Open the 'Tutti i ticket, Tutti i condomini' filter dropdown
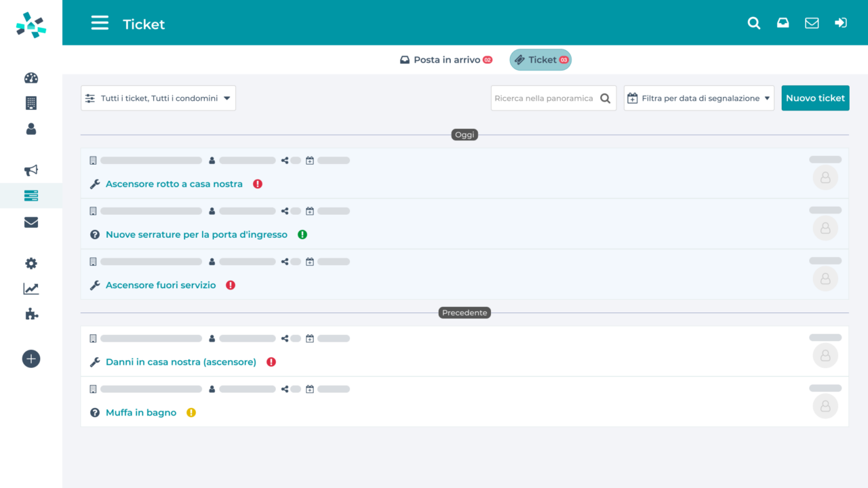The height and width of the screenshot is (488, 868). pos(158,98)
